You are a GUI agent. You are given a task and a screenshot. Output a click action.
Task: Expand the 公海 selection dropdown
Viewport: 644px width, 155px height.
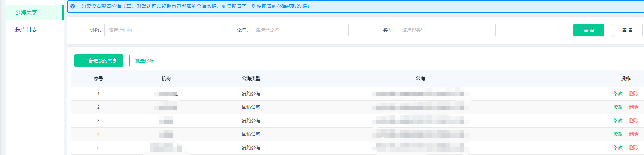(299, 30)
